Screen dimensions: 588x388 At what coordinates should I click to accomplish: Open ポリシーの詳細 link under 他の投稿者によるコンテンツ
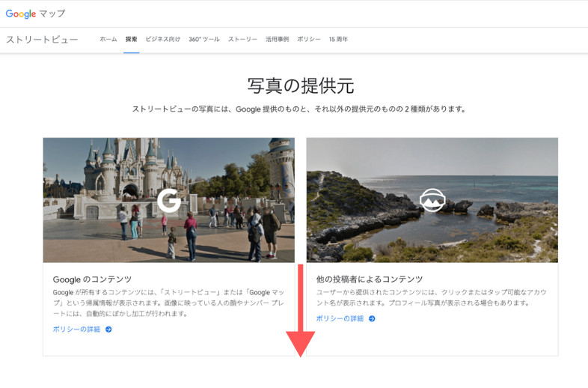tap(340, 318)
